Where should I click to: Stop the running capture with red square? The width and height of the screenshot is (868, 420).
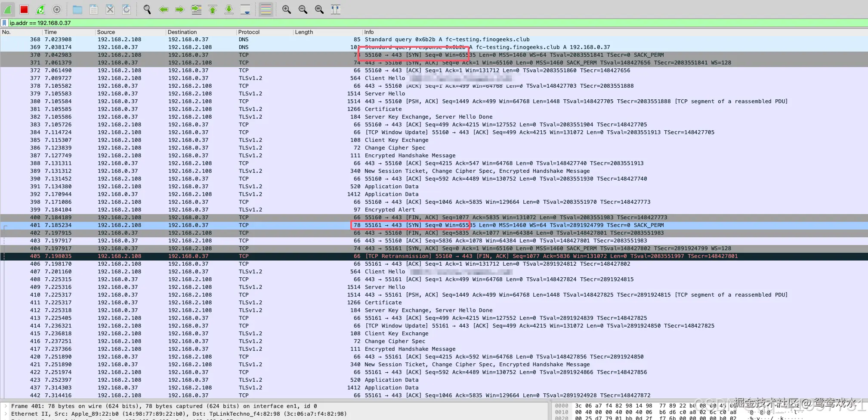pos(24,9)
